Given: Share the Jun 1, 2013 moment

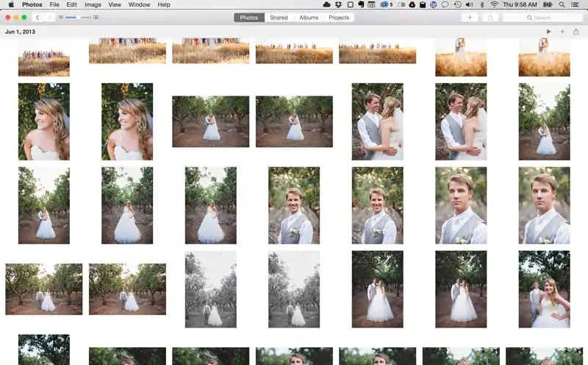Looking at the screenshot, I should point(576,32).
